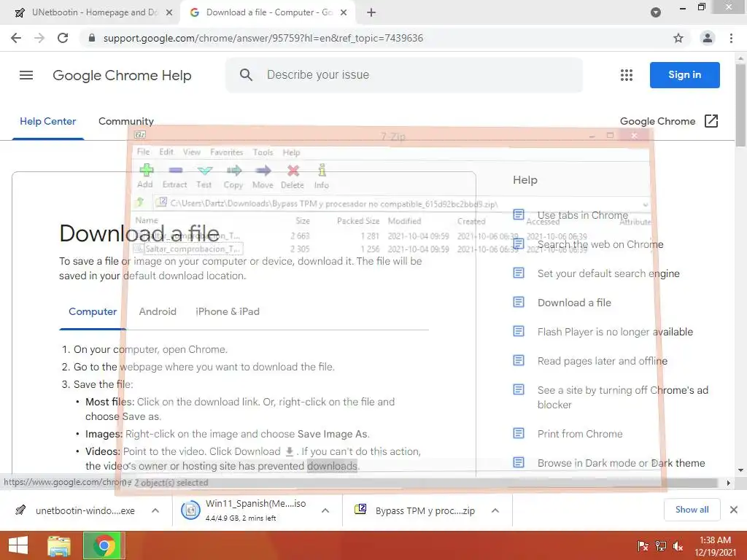
Task: Click the muted volume tray icon
Action: pyautogui.click(x=678, y=545)
